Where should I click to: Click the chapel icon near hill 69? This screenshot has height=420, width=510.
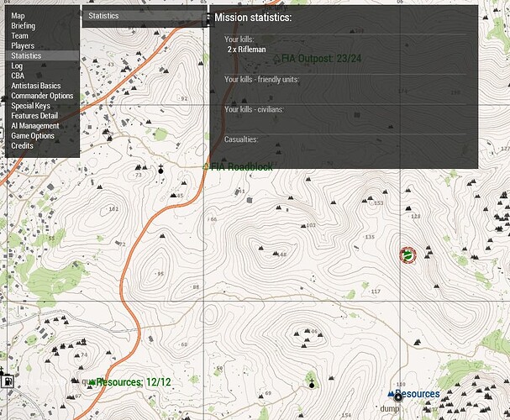[312, 384]
